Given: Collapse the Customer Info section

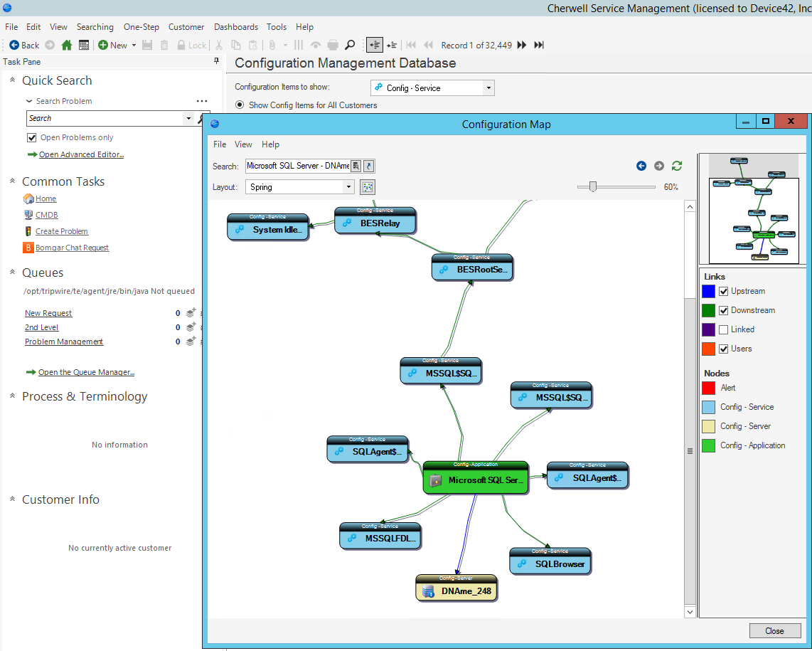Looking at the screenshot, I should pos(12,499).
